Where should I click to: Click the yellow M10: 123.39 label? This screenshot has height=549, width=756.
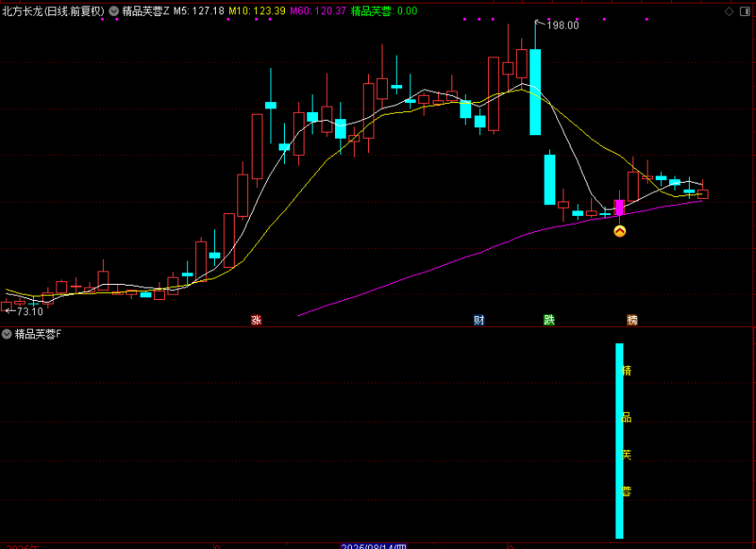(x=257, y=11)
